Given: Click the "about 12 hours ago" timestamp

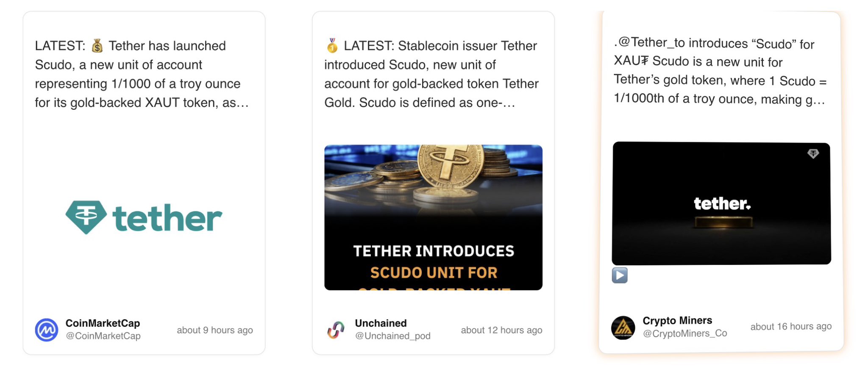Looking at the screenshot, I should (501, 330).
